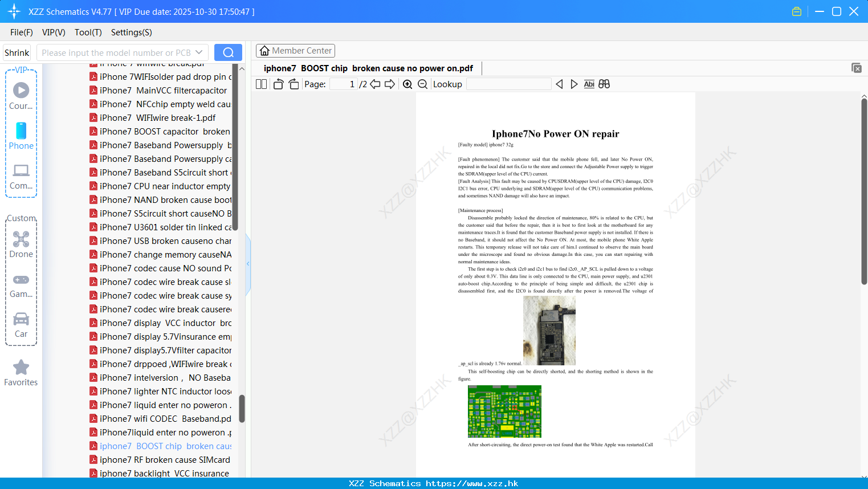Click the page number input box

(343, 84)
